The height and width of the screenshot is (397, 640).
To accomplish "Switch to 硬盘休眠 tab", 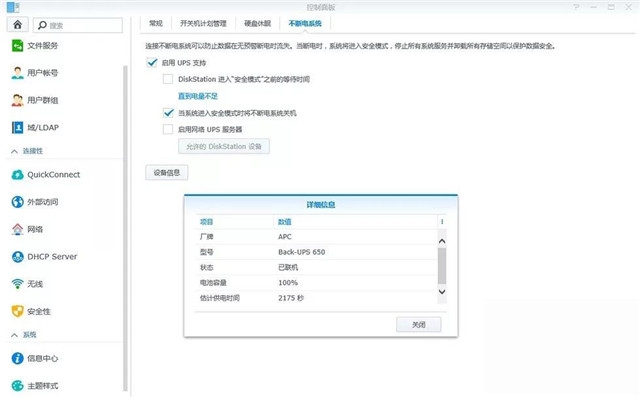I will [x=258, y=24].
